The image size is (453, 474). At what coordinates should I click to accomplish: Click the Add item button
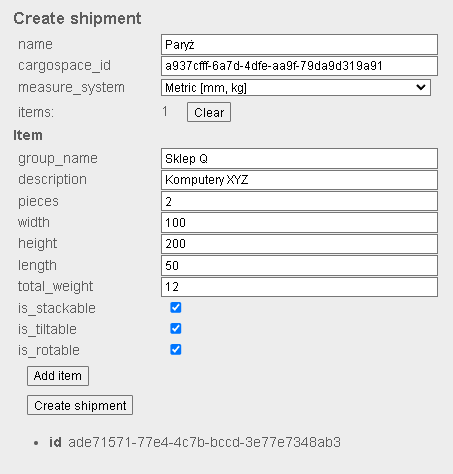(x=58, y=376)
